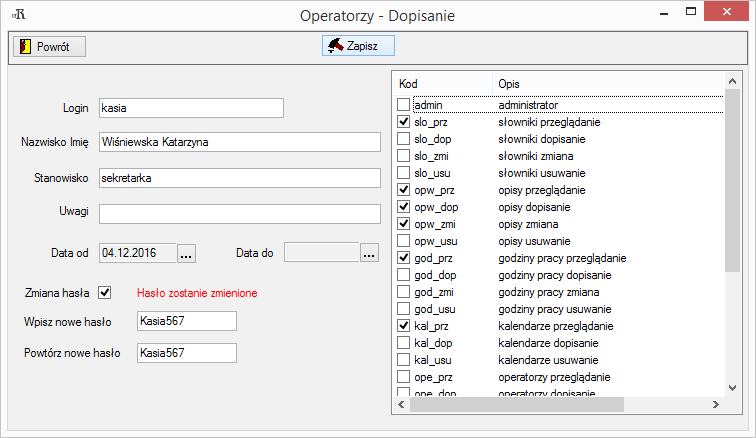Click 'godziny pracy dopisanie' text

tap(554, 275)
